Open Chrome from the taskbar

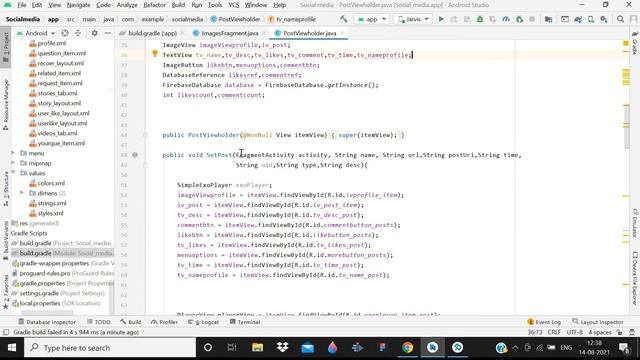[x=407, y=347]
